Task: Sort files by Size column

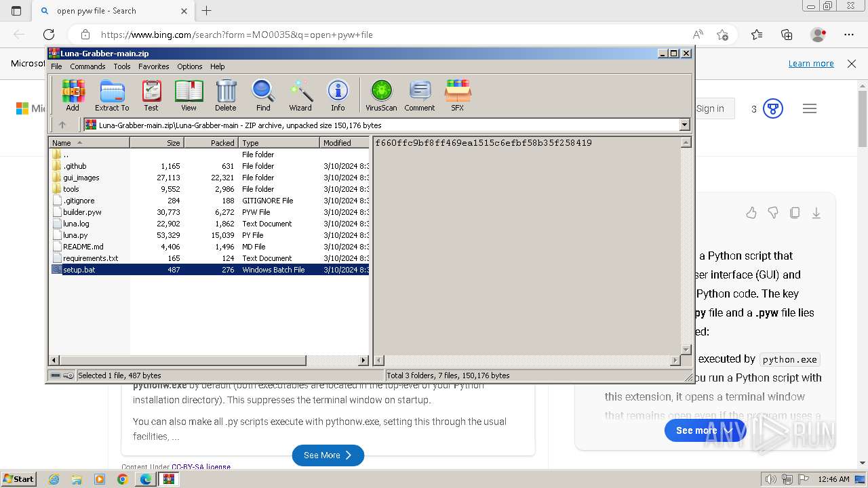Action: [157, 142]
